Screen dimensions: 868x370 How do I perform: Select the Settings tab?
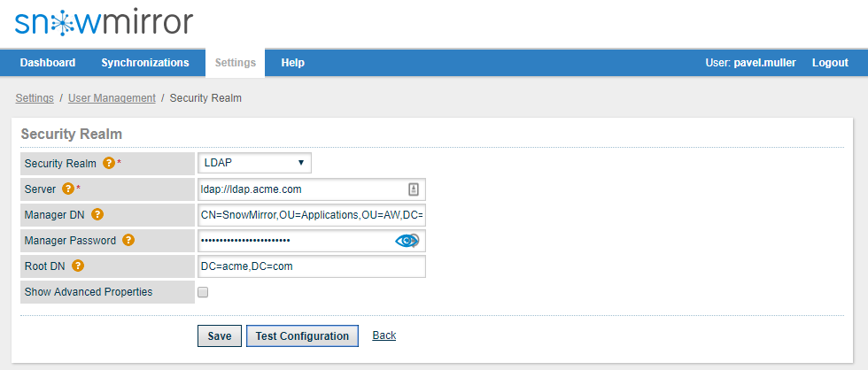(236, 63)
